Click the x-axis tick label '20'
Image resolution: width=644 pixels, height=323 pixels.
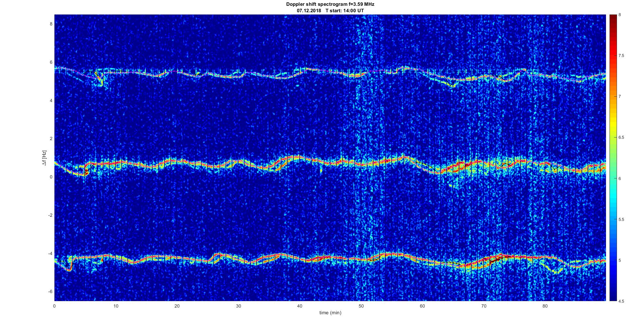177,306
